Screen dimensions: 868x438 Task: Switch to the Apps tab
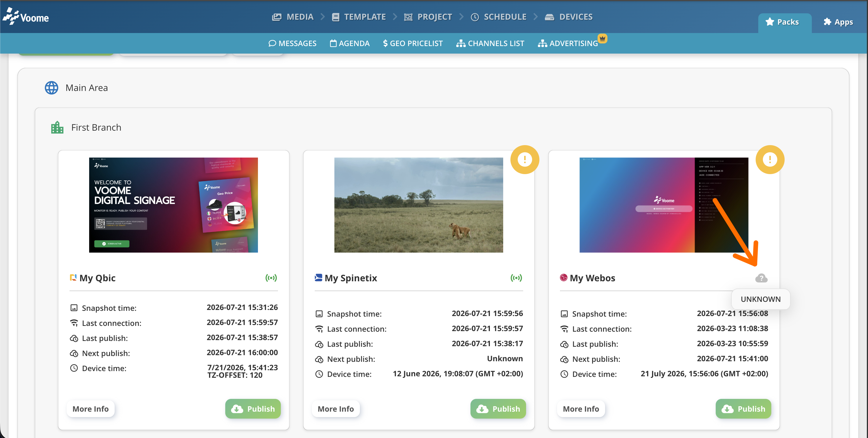pyautogui.click(x=838, y=22)
